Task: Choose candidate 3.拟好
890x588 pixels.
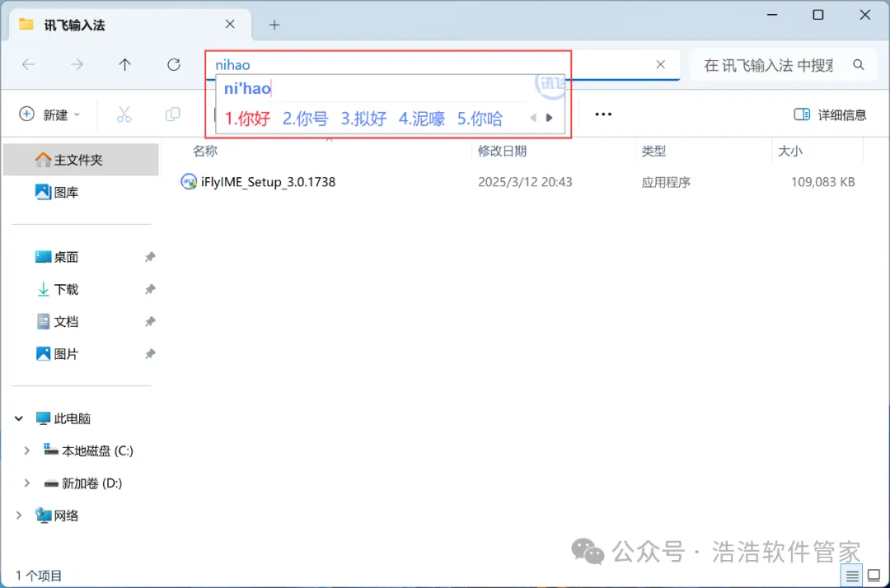Action: click(x=363, y=119)
